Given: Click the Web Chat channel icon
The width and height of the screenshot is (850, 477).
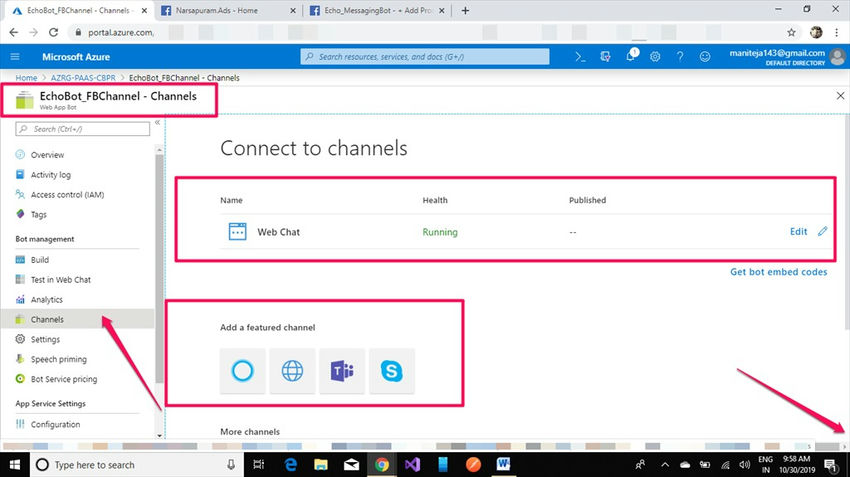Looking at the screenshot, I should coord(237,231).
